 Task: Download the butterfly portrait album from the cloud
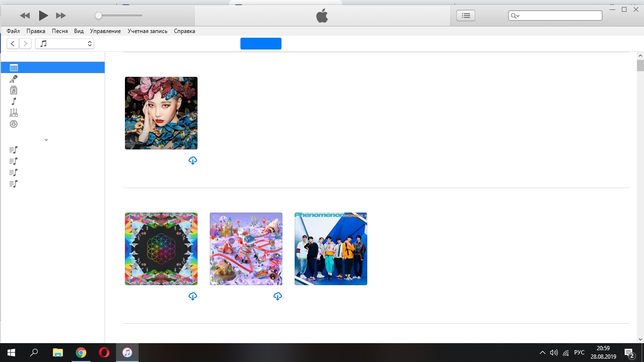coord(192,161)
